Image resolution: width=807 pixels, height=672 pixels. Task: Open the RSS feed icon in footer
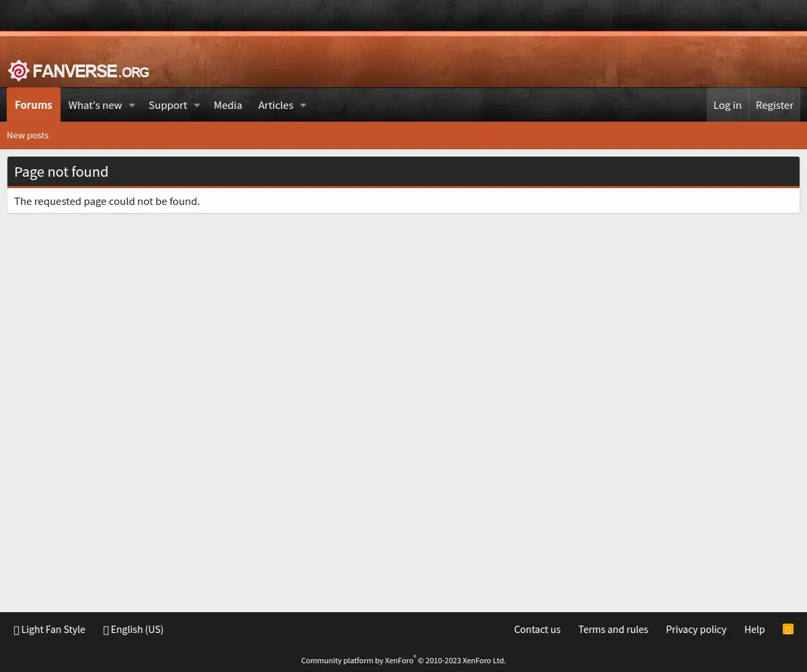pos(788,630)
